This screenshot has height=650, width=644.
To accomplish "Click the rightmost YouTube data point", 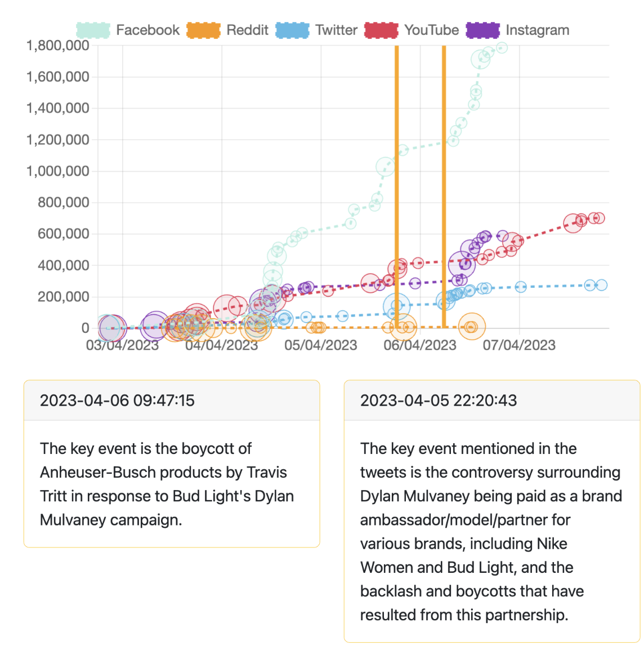I will (600, 218).
